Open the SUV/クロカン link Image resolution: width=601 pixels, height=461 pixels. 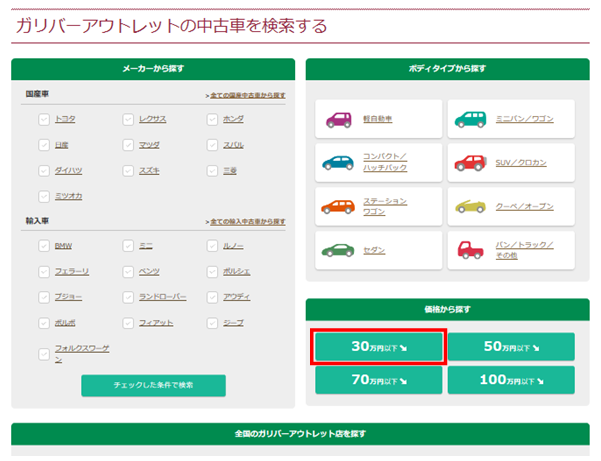(521, 163)
